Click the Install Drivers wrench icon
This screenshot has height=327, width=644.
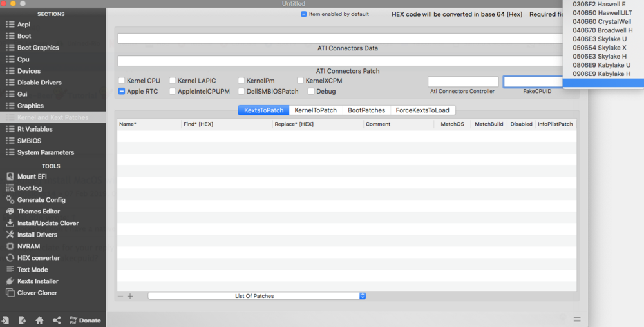[10, 235]
